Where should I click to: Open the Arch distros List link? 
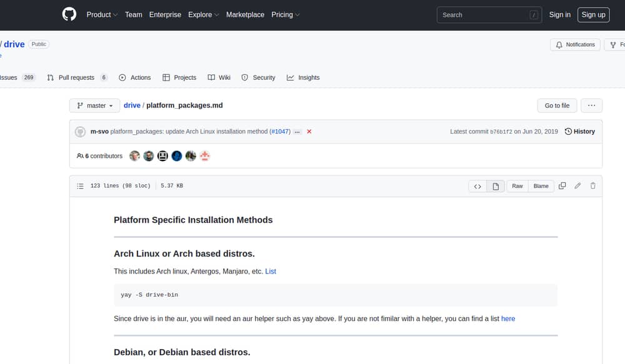[x=271, y=272]
